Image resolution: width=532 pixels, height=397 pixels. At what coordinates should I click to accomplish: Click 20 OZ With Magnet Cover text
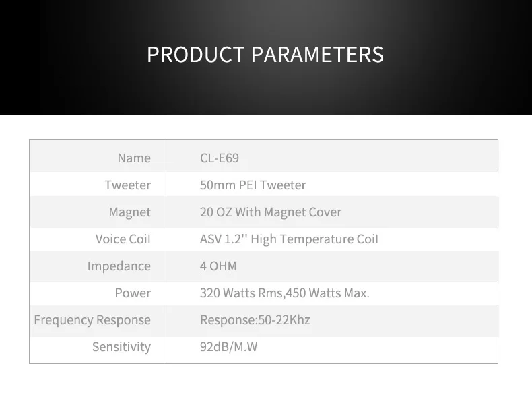[271, 212]
